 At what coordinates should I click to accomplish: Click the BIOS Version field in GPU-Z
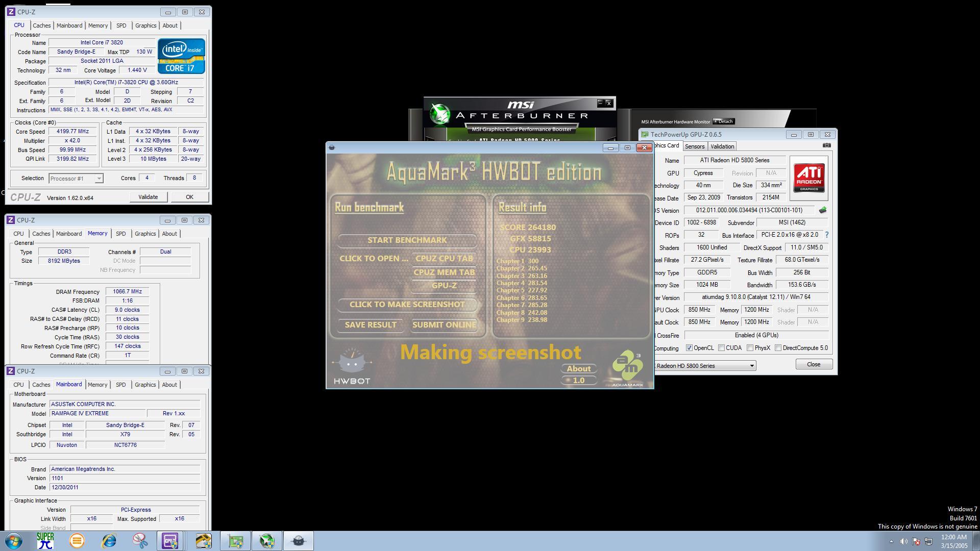[749, 210]
